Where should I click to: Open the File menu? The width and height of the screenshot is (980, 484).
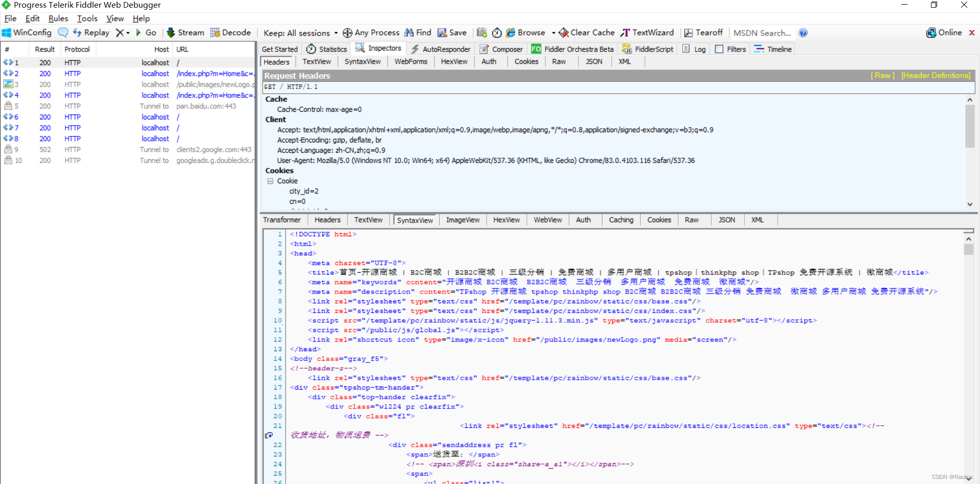pos(10,18)
